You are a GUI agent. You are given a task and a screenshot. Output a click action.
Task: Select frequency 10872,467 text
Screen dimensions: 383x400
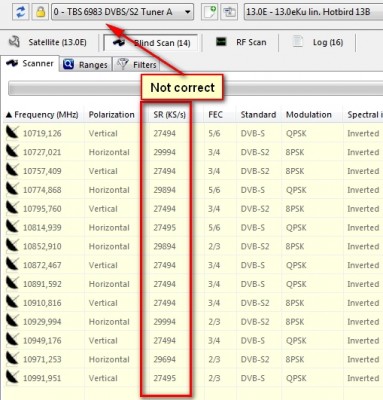[x=42, y=265]
